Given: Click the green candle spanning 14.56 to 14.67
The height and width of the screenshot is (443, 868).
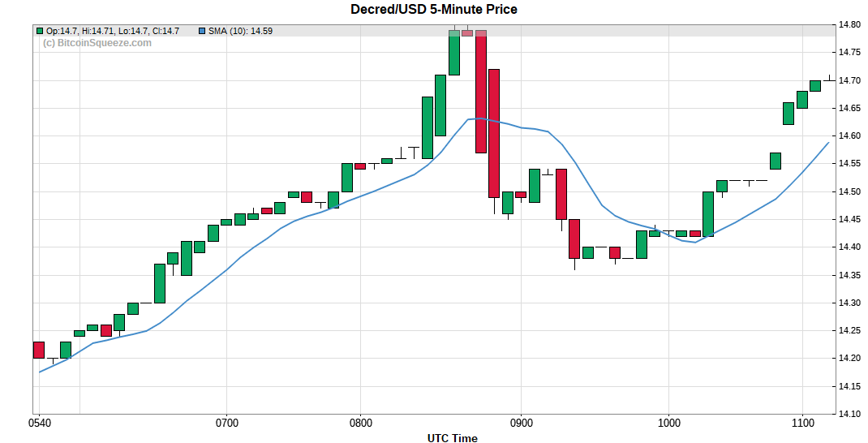Looking at the screenshot, I should click(x=428, y=128).
